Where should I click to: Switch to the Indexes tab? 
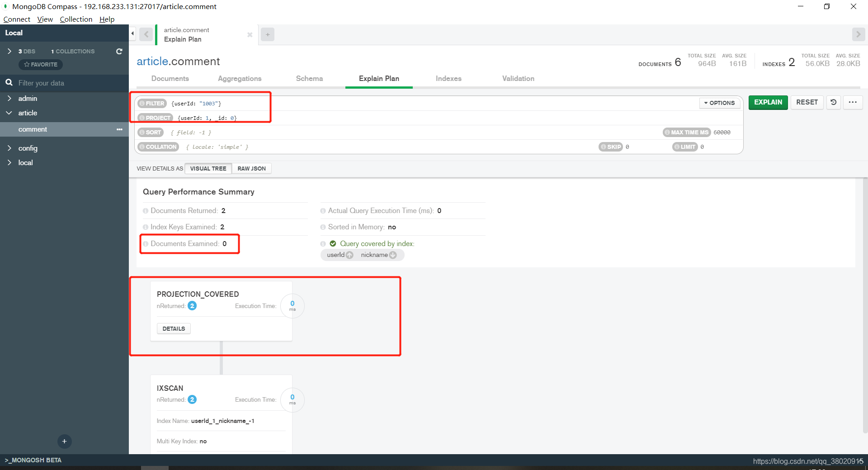tap(448, 78)
